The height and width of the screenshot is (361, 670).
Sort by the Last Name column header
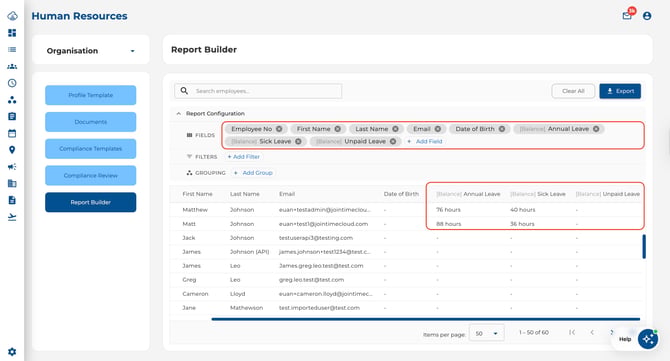point(245,194)
